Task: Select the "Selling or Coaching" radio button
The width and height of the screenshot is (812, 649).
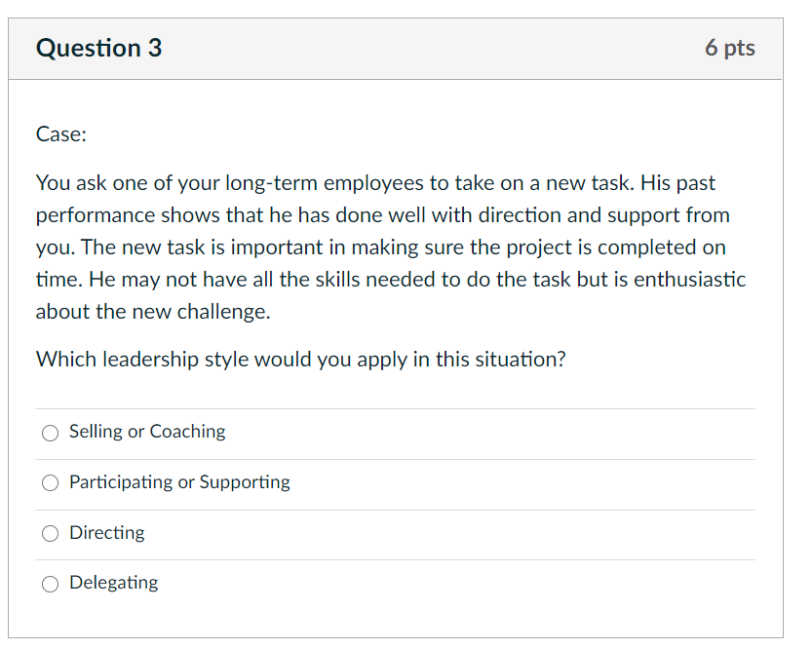Action: click(50, 433)
